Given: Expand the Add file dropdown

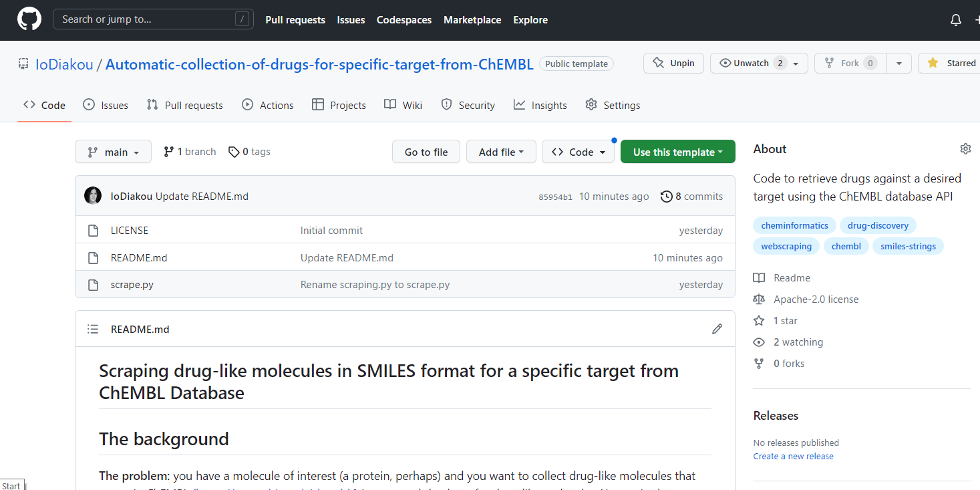Looking at the screenshot, I should 501,152.
